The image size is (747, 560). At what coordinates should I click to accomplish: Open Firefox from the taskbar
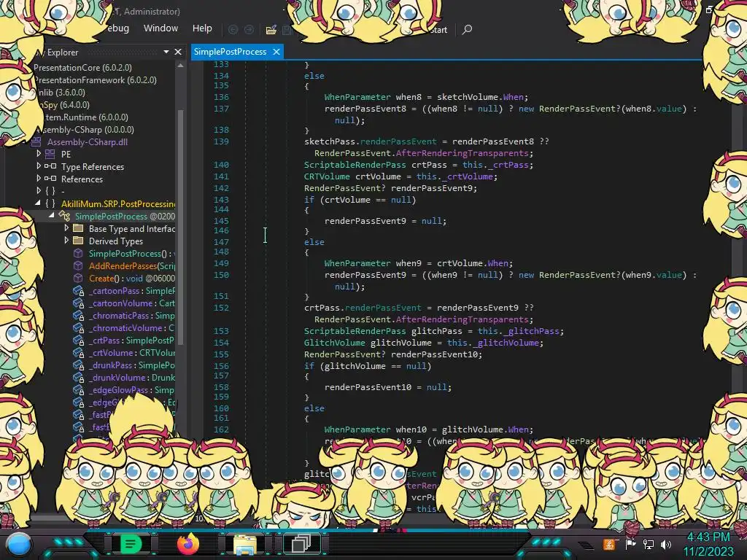tap(188, 543)
